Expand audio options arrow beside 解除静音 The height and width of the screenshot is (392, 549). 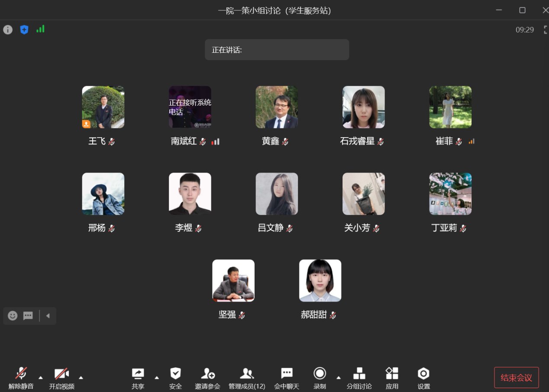tap(41, 378)
